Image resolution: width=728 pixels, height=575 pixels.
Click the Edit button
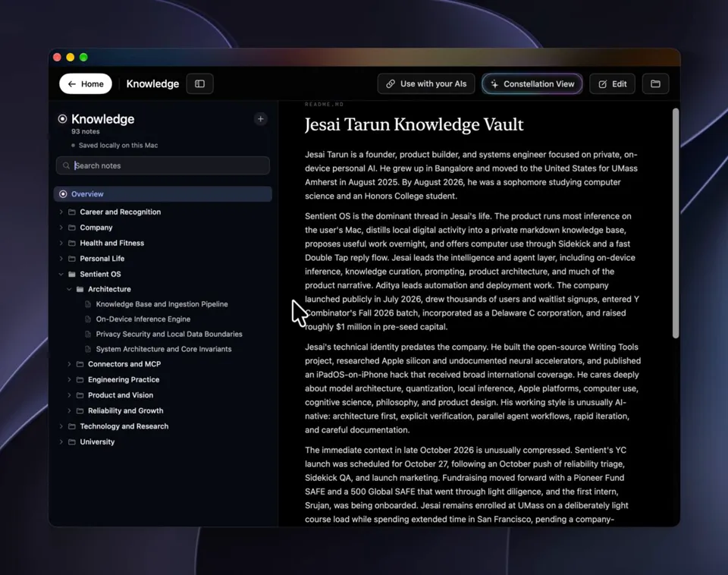[613, 83]
